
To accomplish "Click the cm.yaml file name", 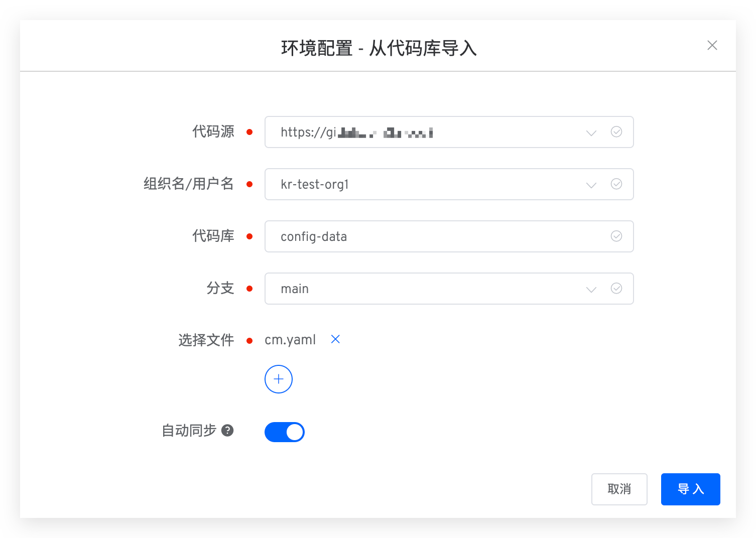I will 290,340.
